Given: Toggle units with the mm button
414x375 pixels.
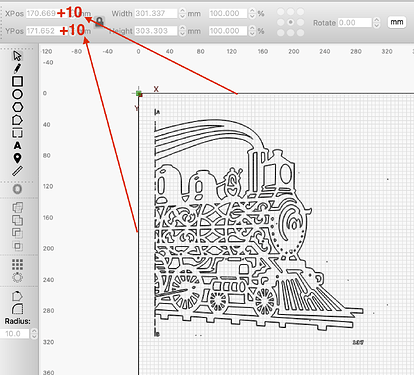Looking at the screenshot, I should (397, 22).
